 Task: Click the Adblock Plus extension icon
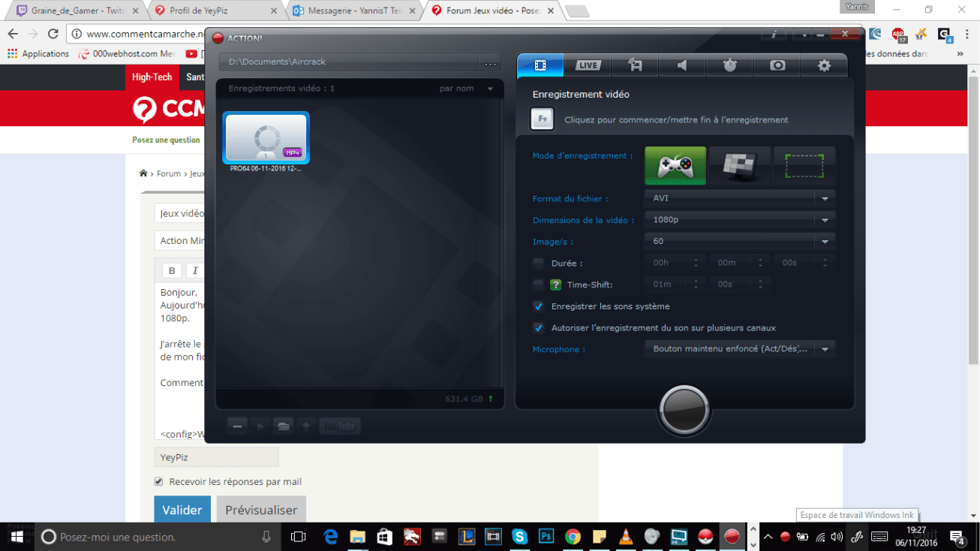tap(898, 34)
